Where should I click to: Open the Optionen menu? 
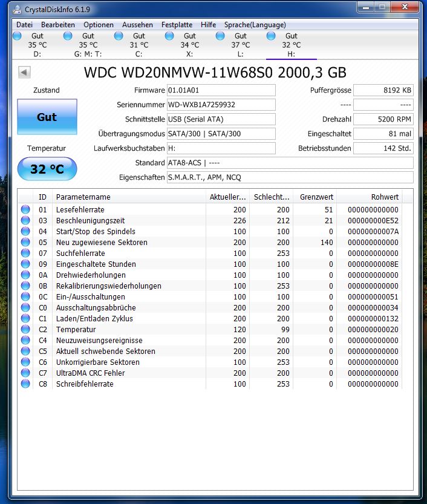click(99, 25)
